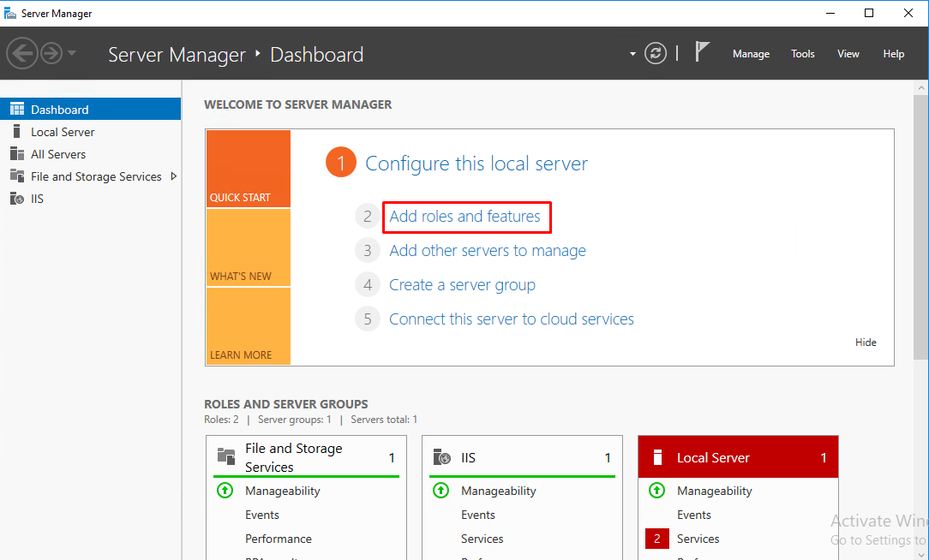Open Manageability in Local Server tile
929x560 pixels.
click(715, 491)
